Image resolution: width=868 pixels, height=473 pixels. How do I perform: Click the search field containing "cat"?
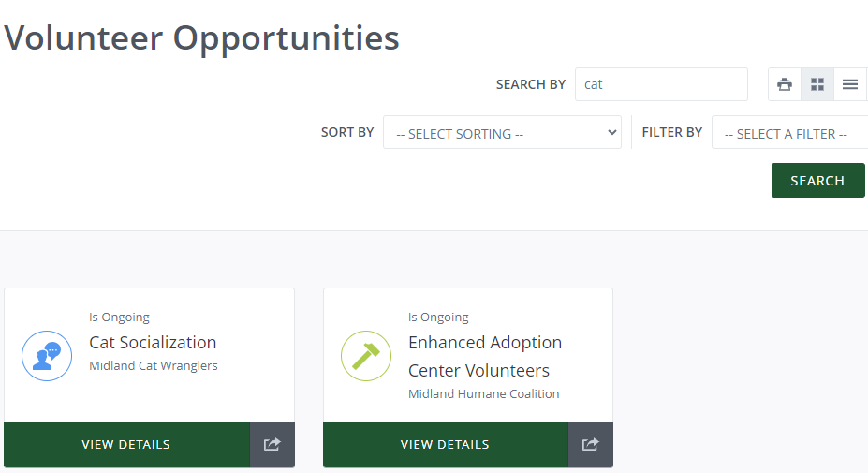pos(661,84)
